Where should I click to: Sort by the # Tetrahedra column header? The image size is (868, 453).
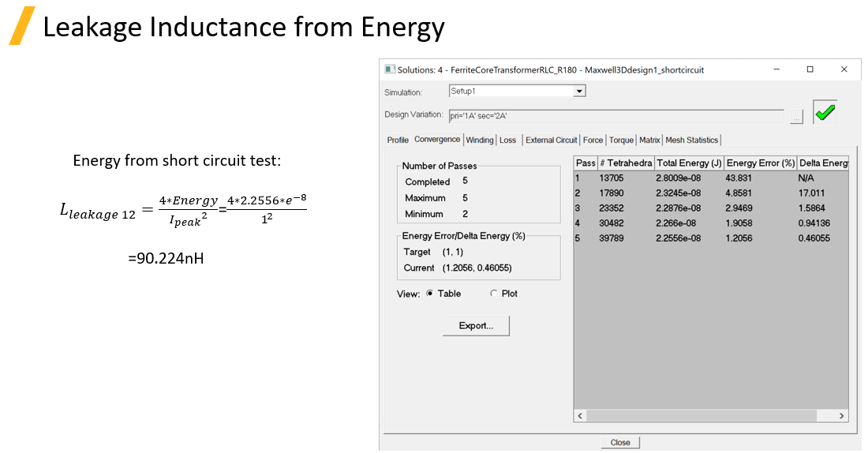point(626,163)
